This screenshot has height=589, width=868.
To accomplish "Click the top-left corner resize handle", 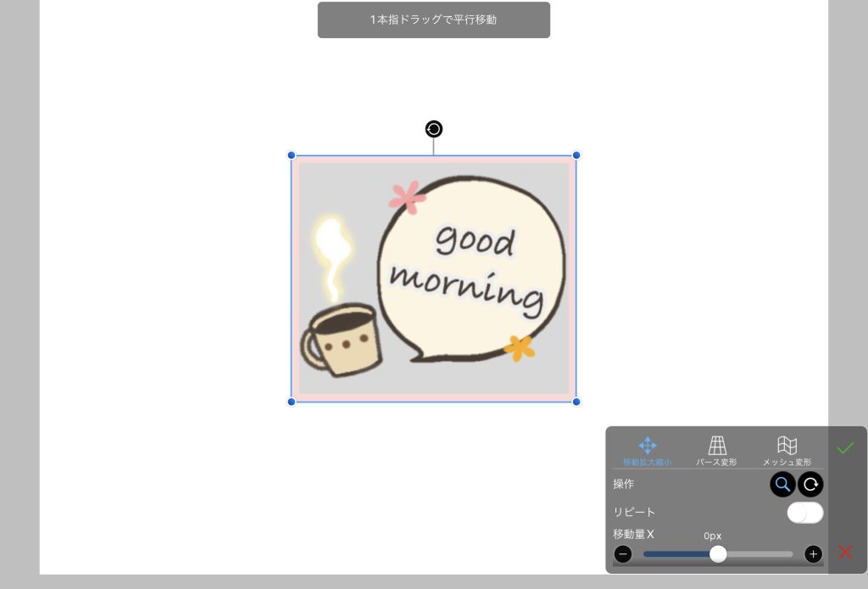I will [x=292, y=155].
